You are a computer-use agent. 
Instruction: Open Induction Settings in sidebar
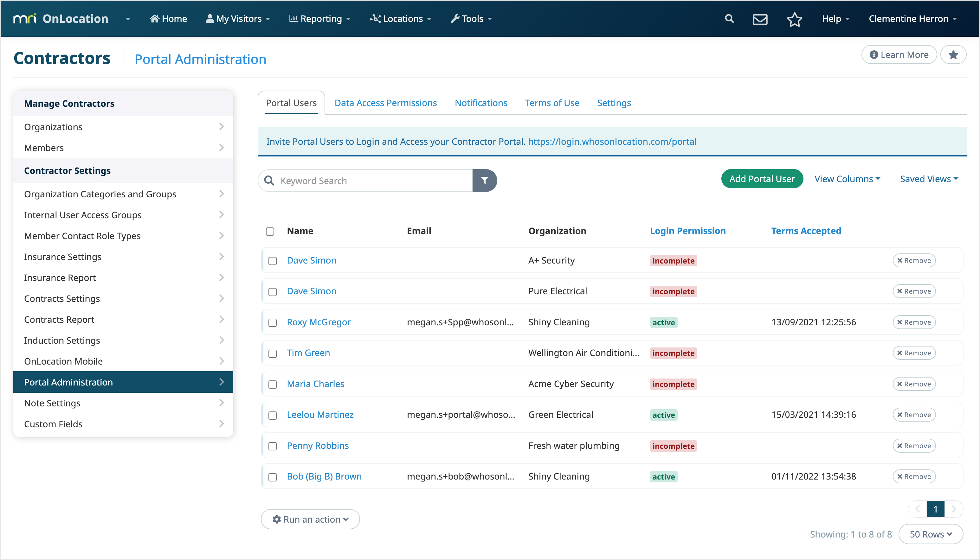pyautogui.click(x=123, y=340)
